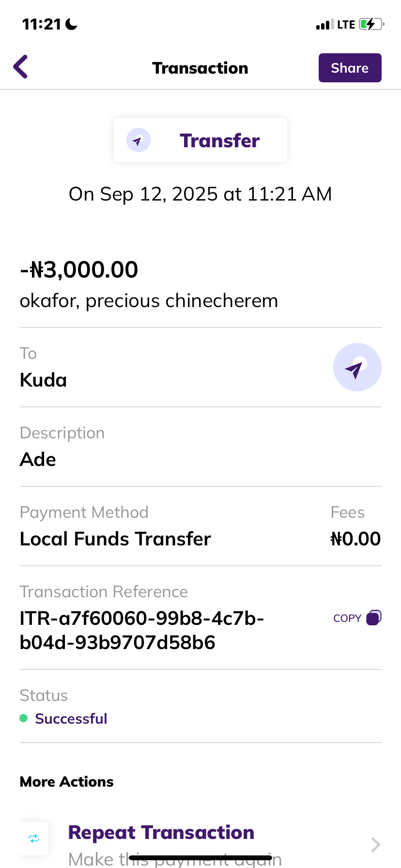401x868 pixels.
Task: Tap the repeat arrows icon
Action: coord(34,838)
